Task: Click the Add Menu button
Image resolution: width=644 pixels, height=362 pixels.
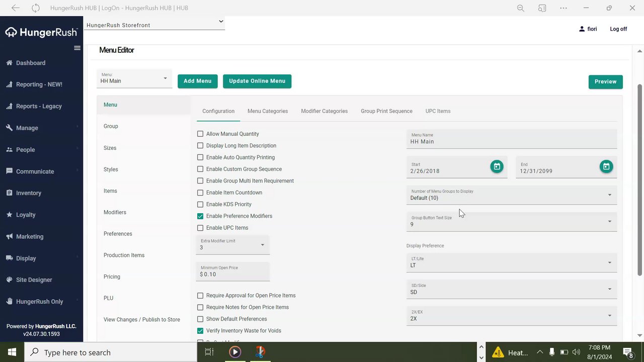Action: pyautogui.click(x=197, y=81)
